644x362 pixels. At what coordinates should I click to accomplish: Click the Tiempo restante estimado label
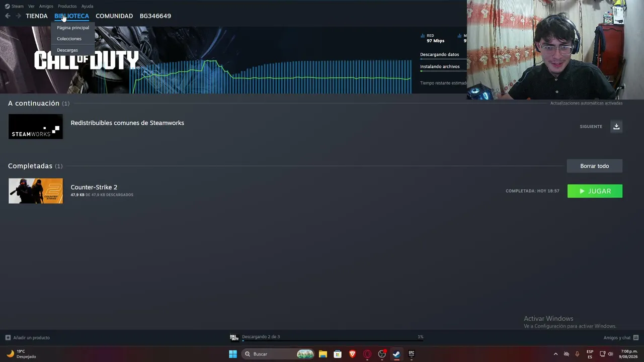point(443,83)
